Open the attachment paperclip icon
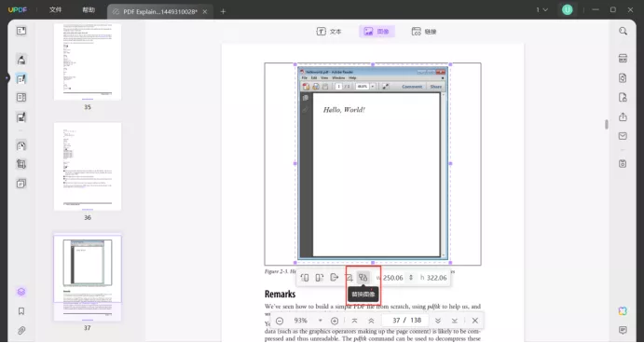Viewport: 644px width, 343px height. 21,330
